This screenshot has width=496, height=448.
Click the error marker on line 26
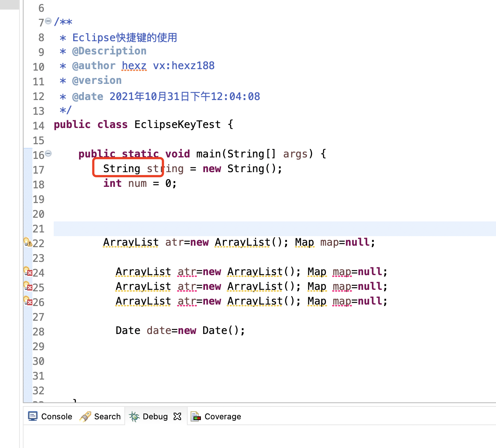point(28,301)
